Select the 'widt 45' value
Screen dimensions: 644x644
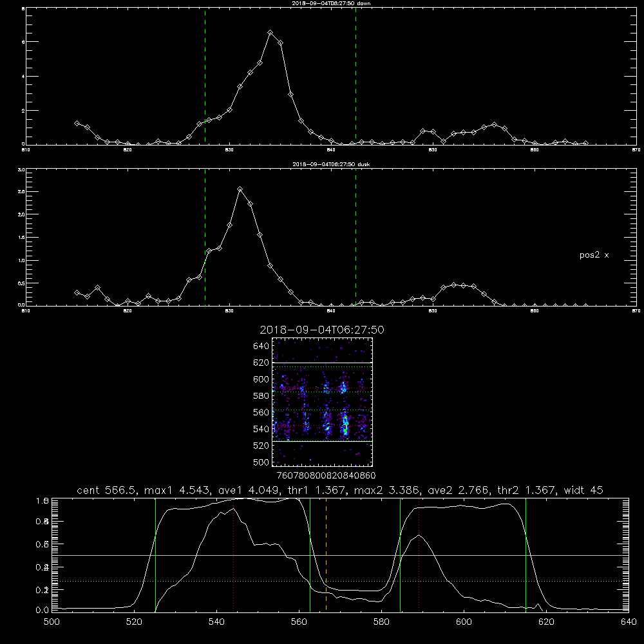pyautogui.click(x=583, y=490)
